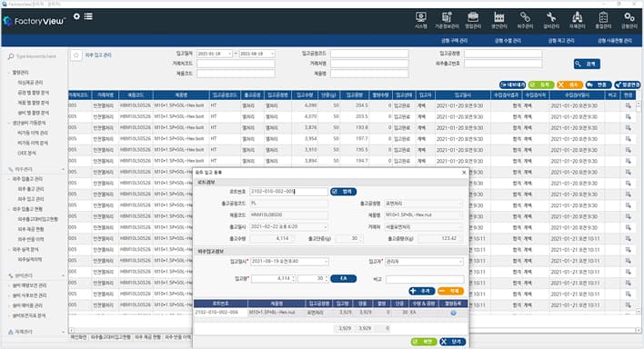Select OEE analysis item in sidebar tree

click(x=26, y=154)
